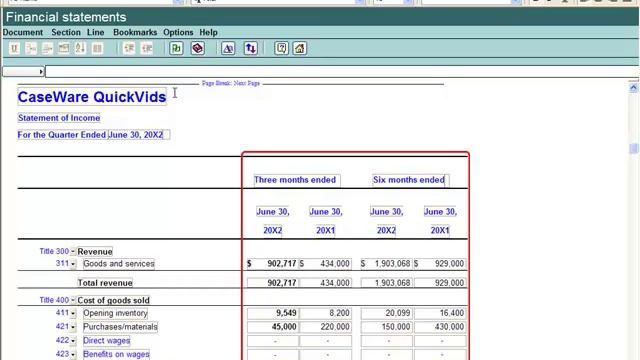Viewport: 640px width, 360px height.
Task: Click the Direct wages line label
Action: (x=107, y=340)
